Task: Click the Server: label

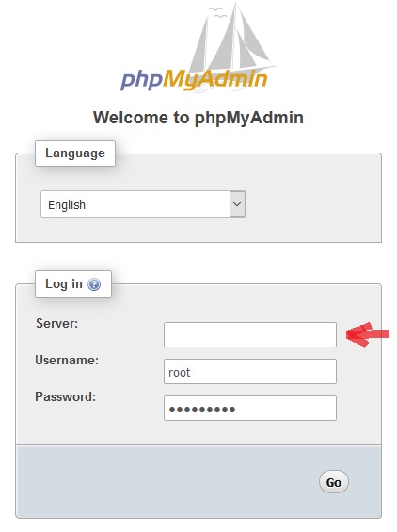Action: coord(57,323)
